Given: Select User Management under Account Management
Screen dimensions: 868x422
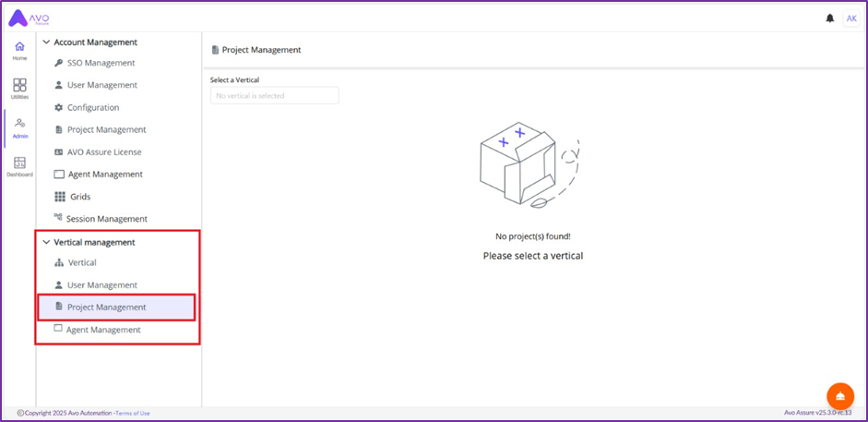Looking at the screenshot, I should click(101, 85).
